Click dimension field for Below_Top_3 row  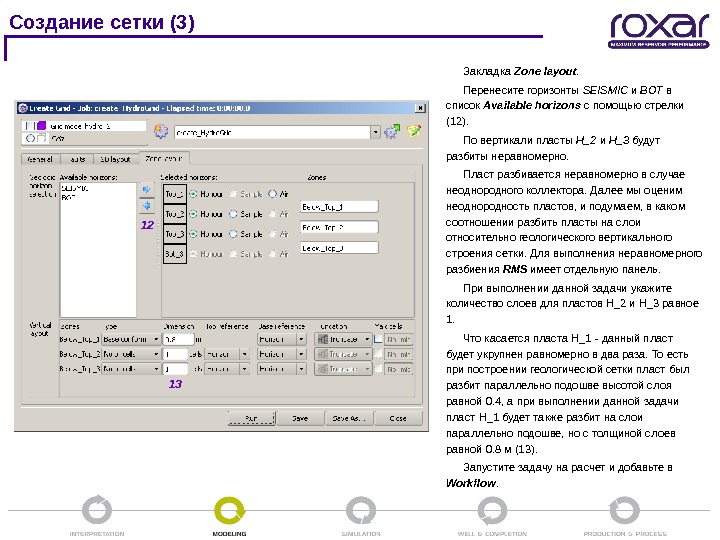pos(175,369)
